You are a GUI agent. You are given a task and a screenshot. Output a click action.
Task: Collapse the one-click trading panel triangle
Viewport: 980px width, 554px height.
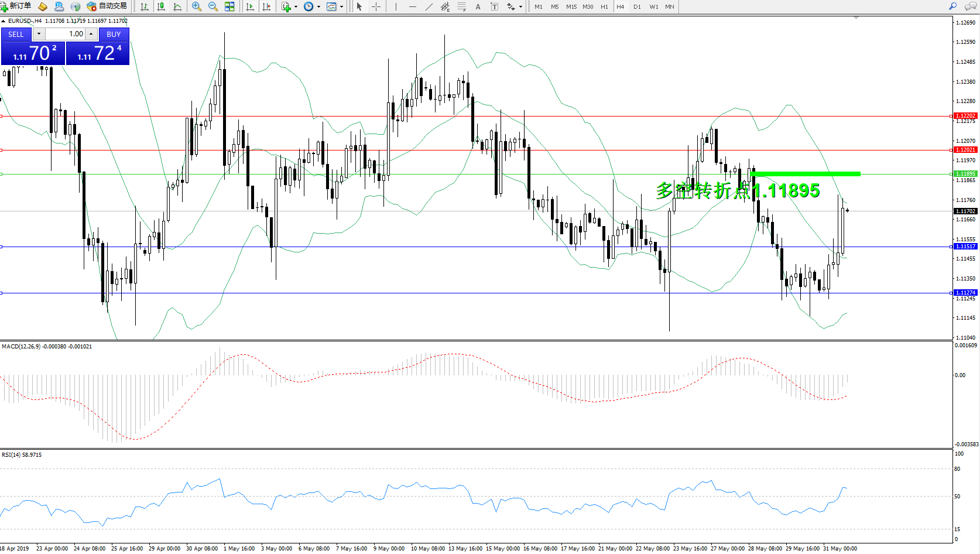4,21
